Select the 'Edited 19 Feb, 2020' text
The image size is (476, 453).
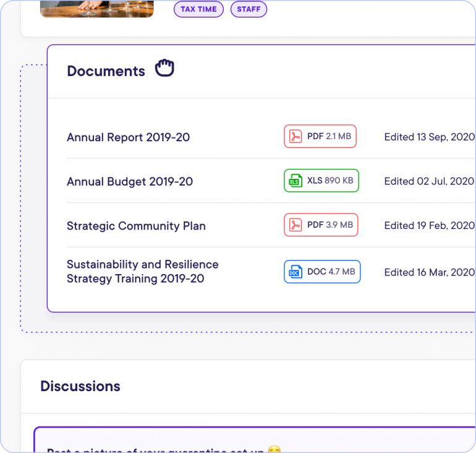coord(429,226)
